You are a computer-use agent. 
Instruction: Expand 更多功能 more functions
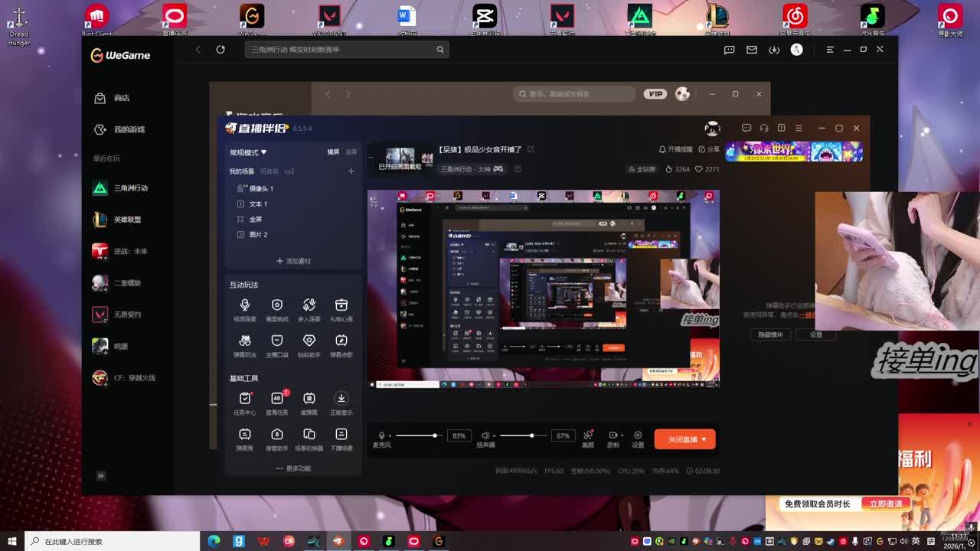(293, 468)
